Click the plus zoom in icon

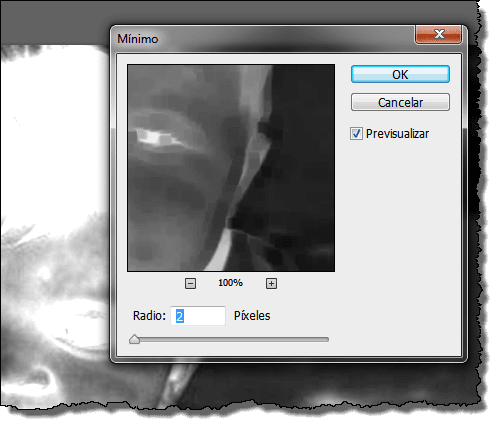271,284
